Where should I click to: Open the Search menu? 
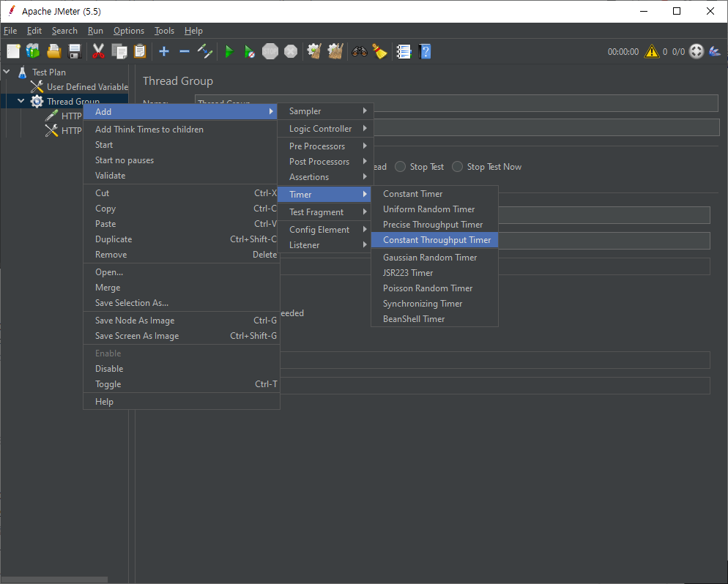click(x=64, y=31)
